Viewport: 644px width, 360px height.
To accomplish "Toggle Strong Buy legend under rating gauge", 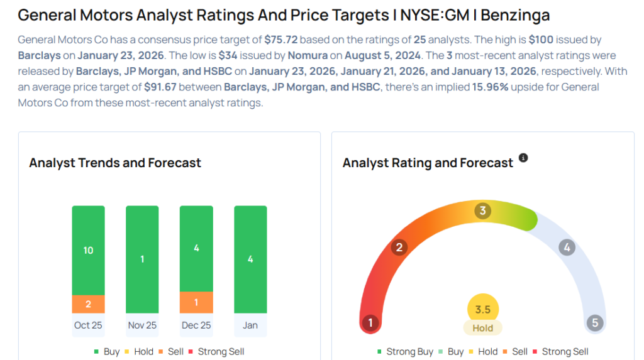I will [405, 352].
